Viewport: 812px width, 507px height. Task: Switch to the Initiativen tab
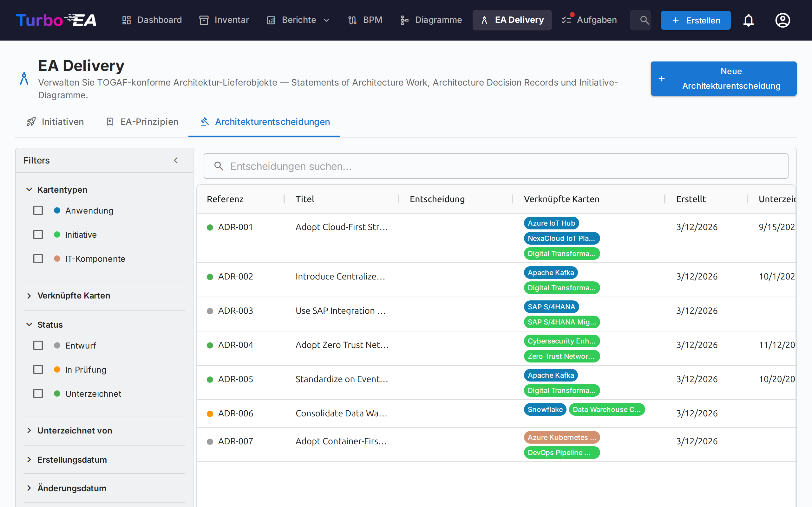point(56,122)
